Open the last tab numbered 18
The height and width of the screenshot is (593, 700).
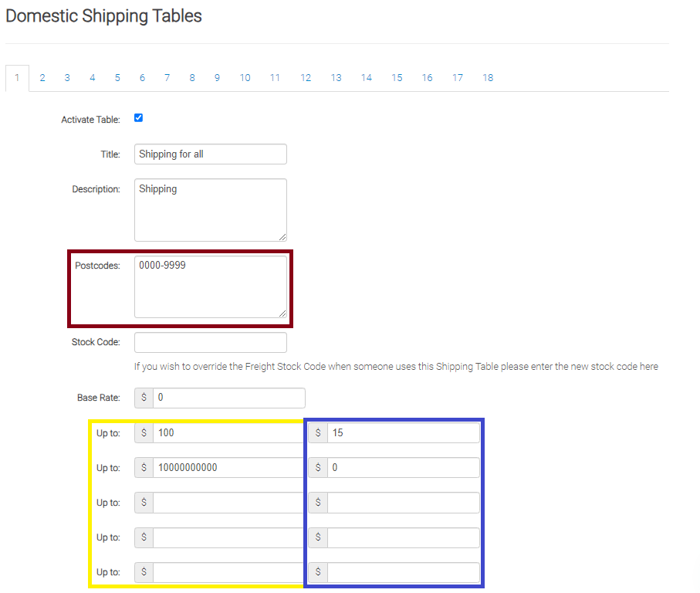488,78
